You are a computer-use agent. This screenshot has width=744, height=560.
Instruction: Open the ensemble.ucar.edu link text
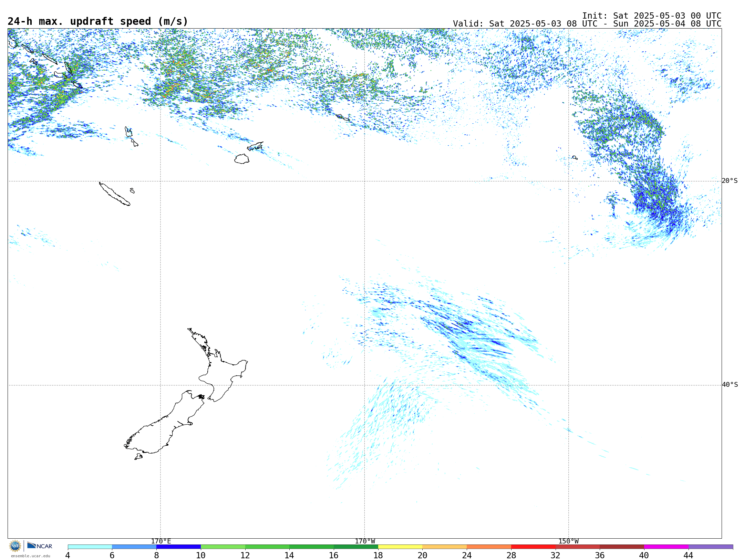click(x=30, y=556)
